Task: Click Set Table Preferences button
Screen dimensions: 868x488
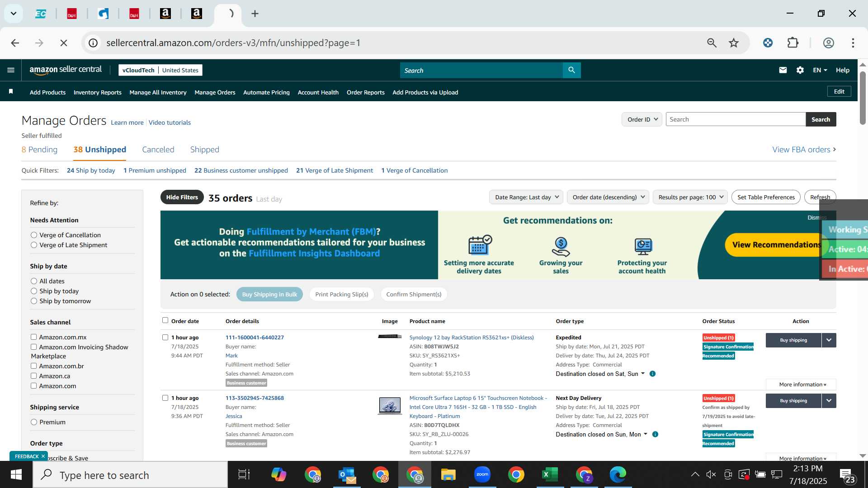Action: pyautogui.click(x=766, y=197)
